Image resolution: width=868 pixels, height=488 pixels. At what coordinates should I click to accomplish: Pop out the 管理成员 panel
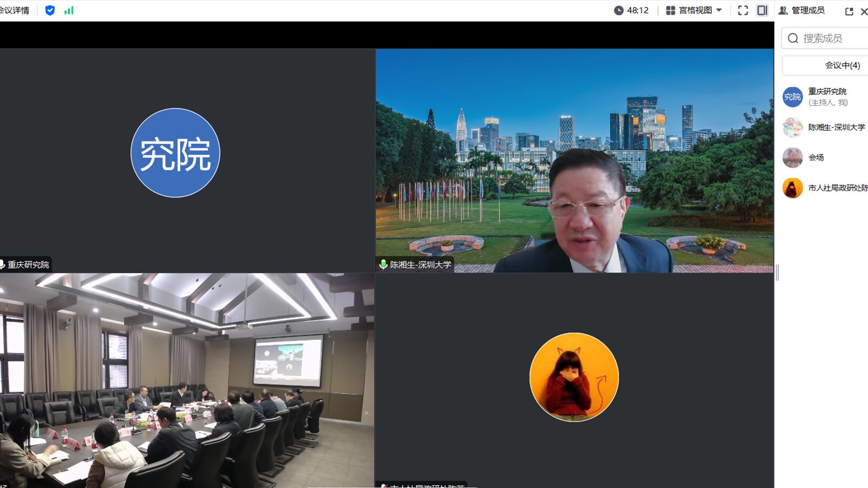tap(849, 11)
